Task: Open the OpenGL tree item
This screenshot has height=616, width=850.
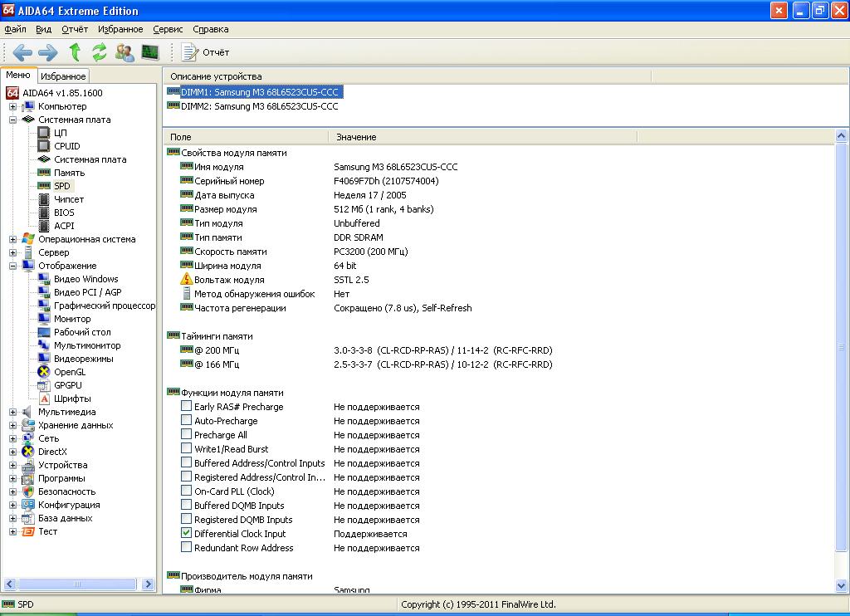Action: tap(70, 372)
